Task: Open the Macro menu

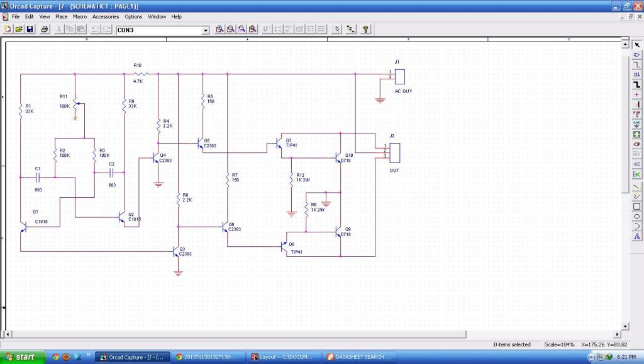Action: point(80,16)
